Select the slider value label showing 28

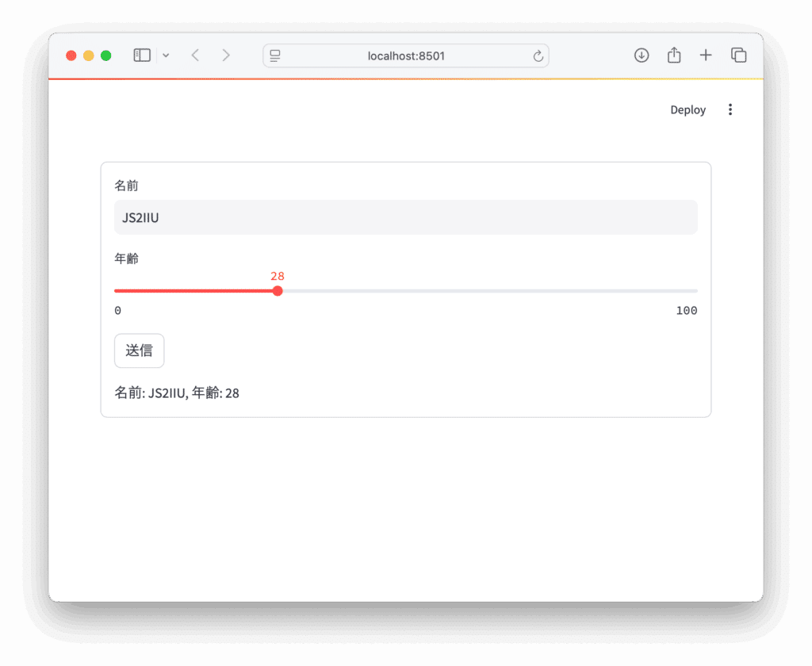pos(278,276)
